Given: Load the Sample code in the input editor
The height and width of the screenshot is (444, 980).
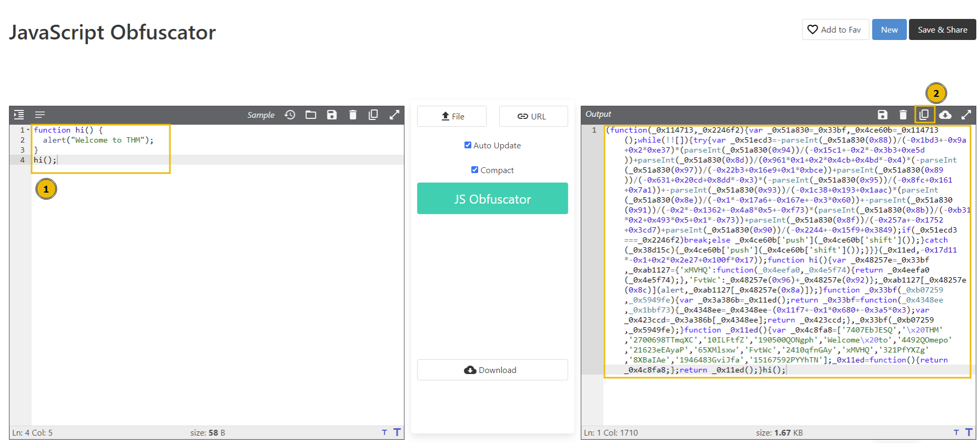Looking at the screenshot, I should point(261,115).
